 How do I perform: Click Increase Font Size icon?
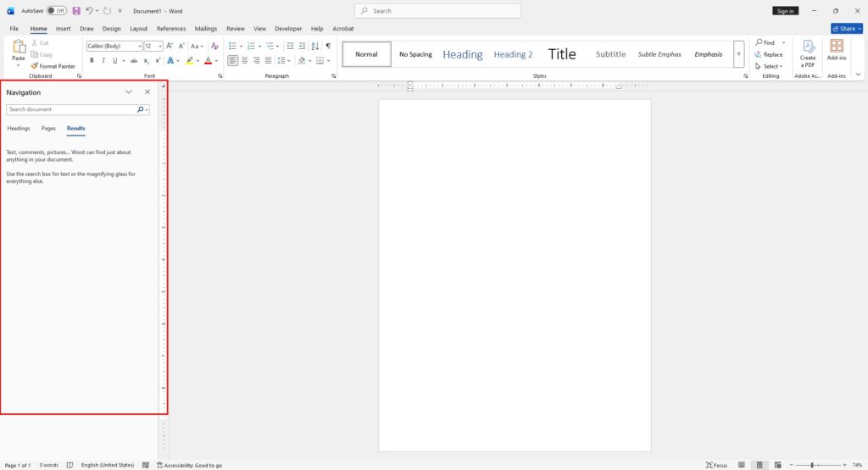click(170, 46)
